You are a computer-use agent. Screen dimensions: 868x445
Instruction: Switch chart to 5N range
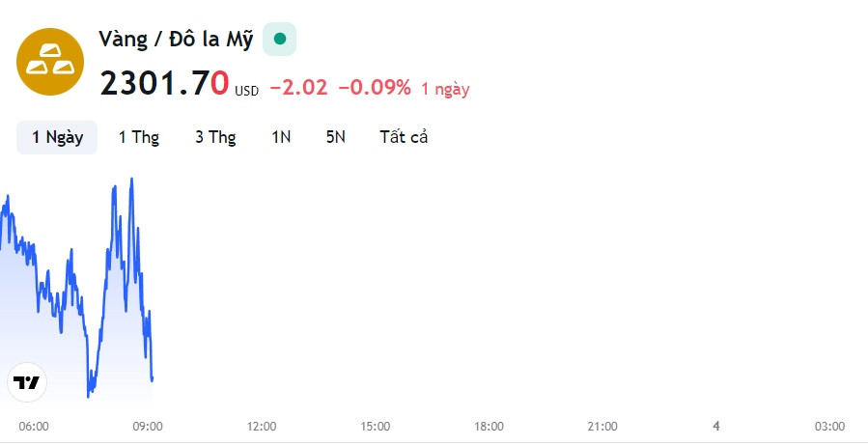[335, 137]
